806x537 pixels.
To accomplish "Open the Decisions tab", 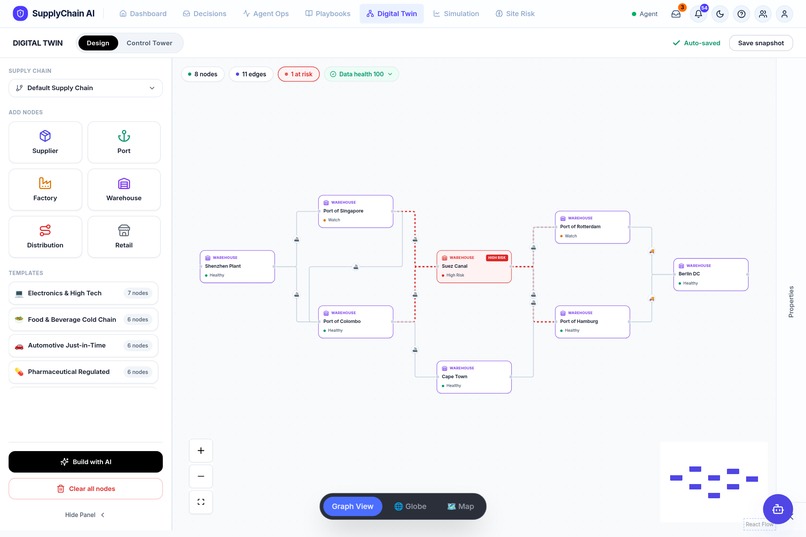I will (205, 14).
